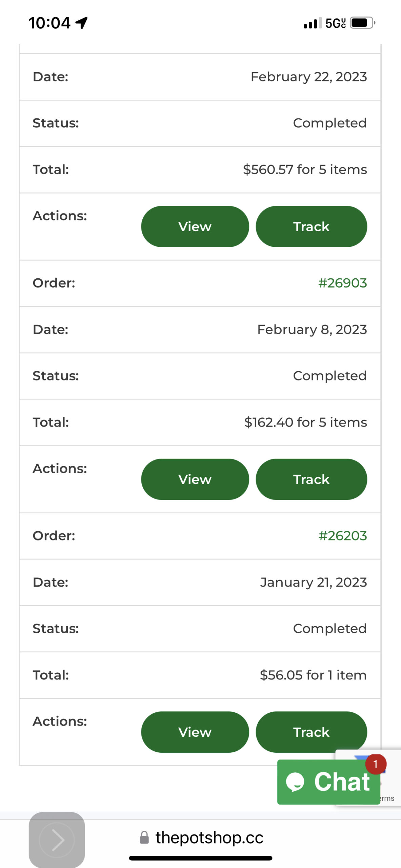The height and width of the screenshot is (868, 401).
Task: Tap the 10:04 clock in status bar
Action: point(49,23)
